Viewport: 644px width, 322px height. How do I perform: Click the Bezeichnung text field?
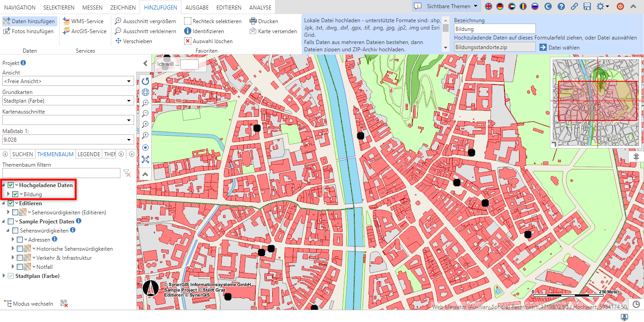point(494,29)
